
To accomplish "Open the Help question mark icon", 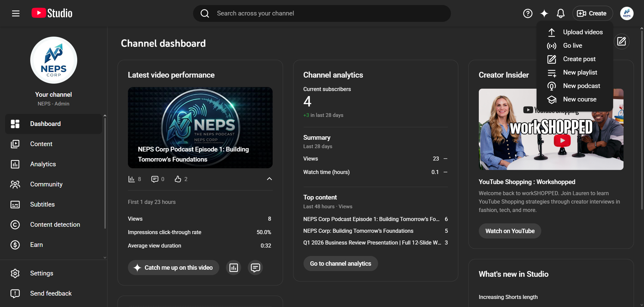I will point(527,13).
